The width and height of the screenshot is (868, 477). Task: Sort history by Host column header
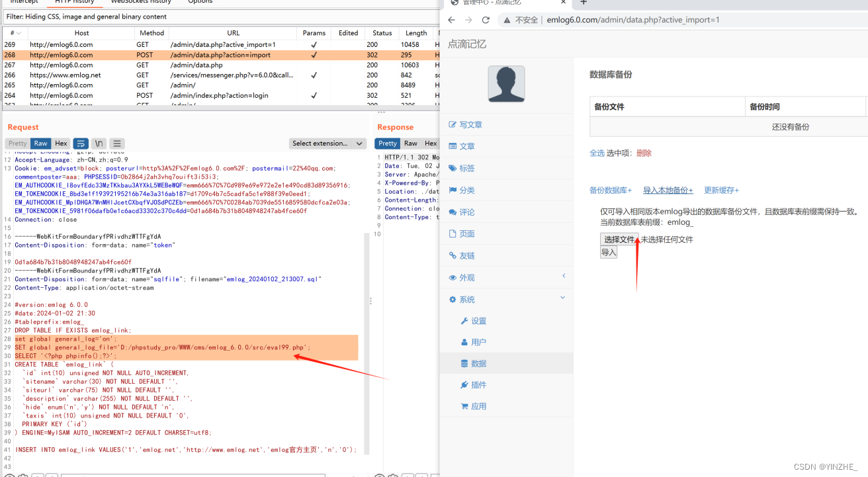82,33
